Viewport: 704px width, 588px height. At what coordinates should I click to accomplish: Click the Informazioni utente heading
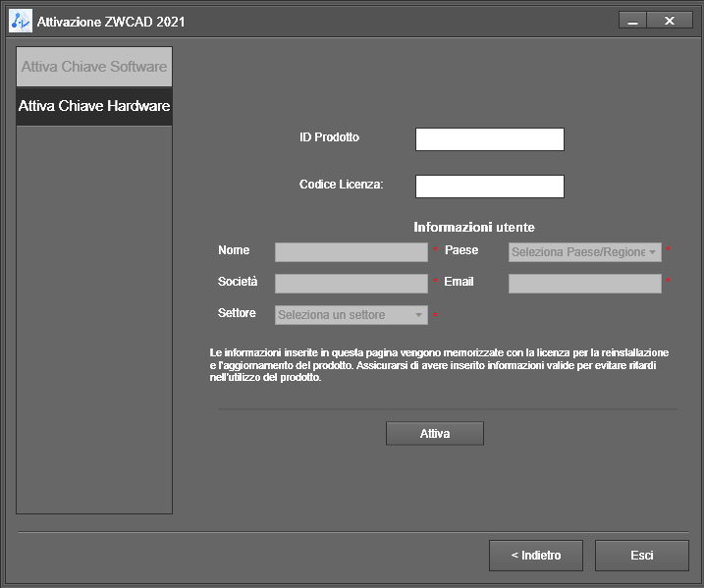point(473,227)
